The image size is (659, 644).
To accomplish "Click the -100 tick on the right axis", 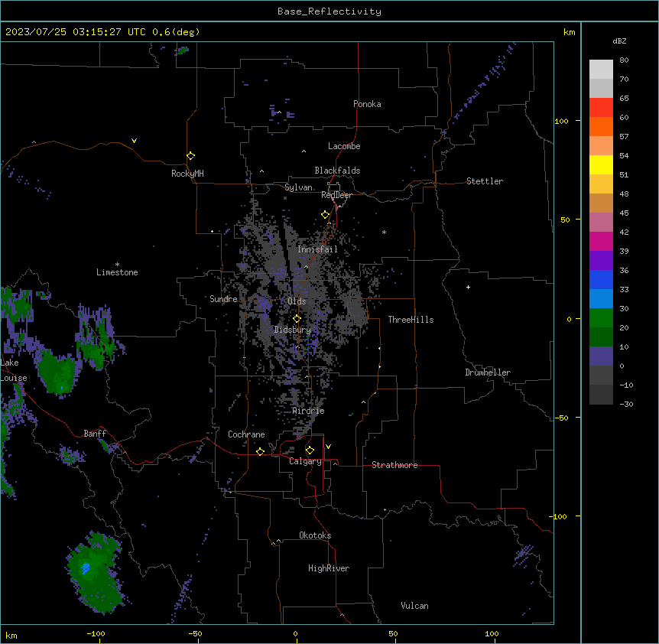I will click(559, 516).
